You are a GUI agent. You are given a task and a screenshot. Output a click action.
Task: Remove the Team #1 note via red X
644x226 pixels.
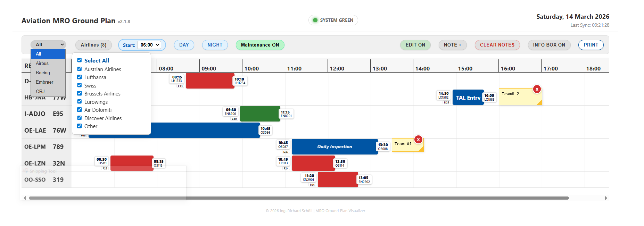tap(418, 140)
